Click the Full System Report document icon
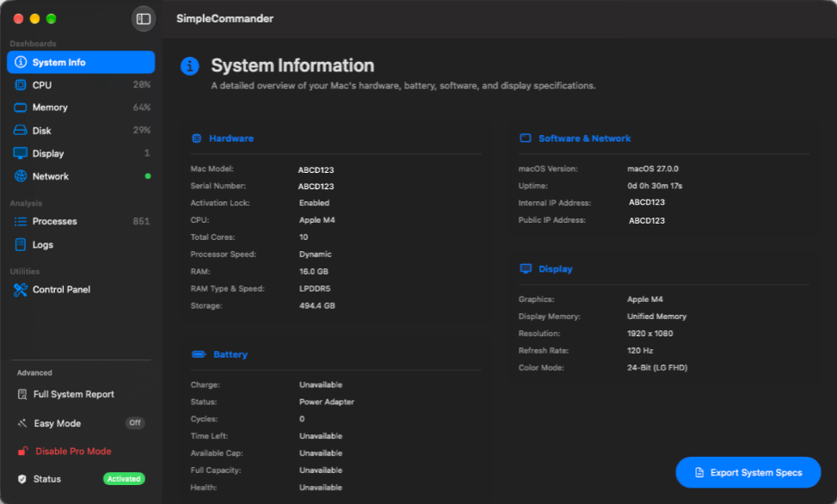837x504 pixels. click(22, 394)
